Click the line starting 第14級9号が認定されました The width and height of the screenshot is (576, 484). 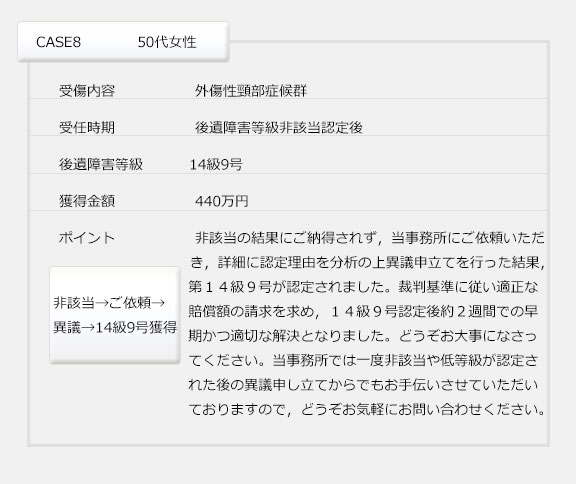(x=363, y=287)
